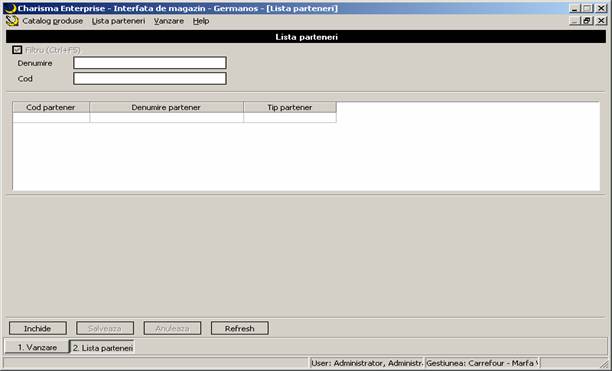Minimize the main application window
Viewport: 612px width, 371px height.
pos(574,8)
